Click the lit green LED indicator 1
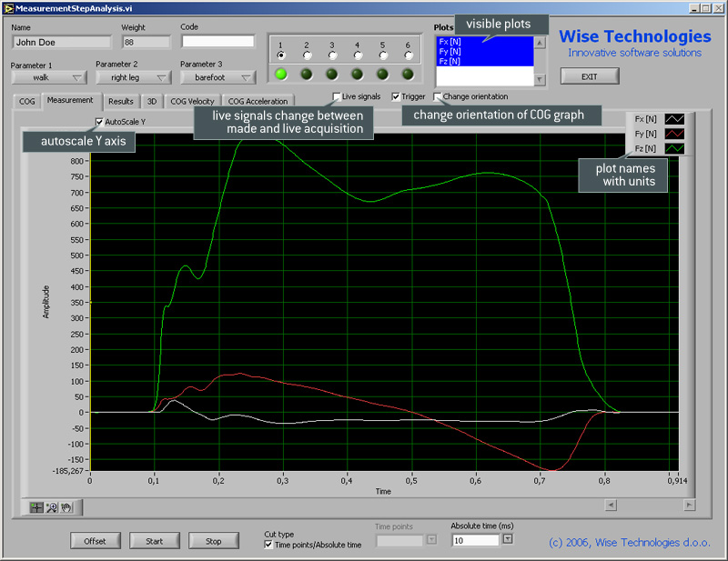This screenshot has height=561, width=728. 281,74
